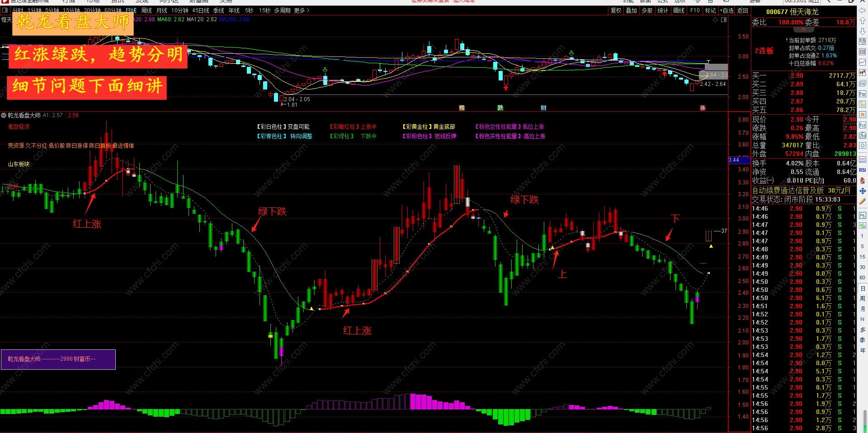The height and width of the screenshot is (433, 868).
Task: Select the 日 daily period in sidebar
Action: point(863,288)
